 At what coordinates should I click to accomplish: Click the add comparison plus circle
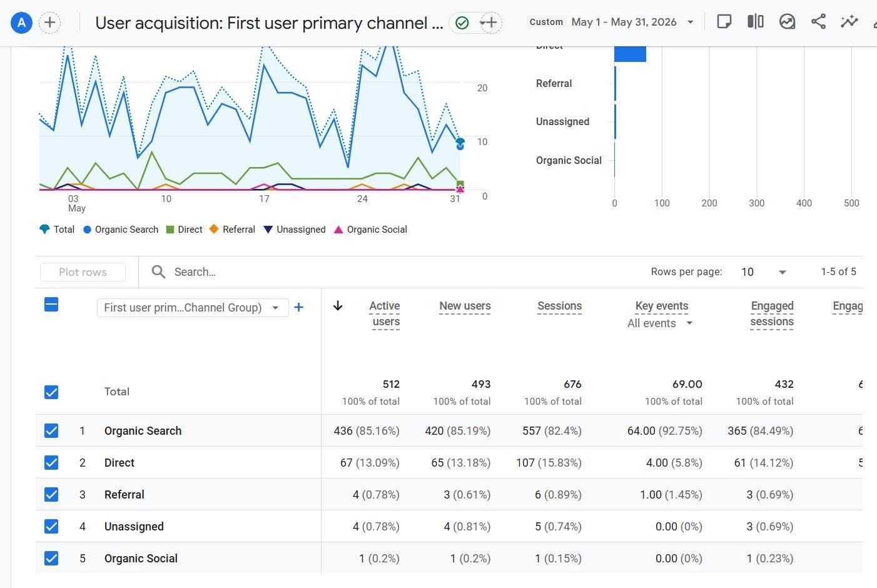pyautogui.click(x=50, y=23)
